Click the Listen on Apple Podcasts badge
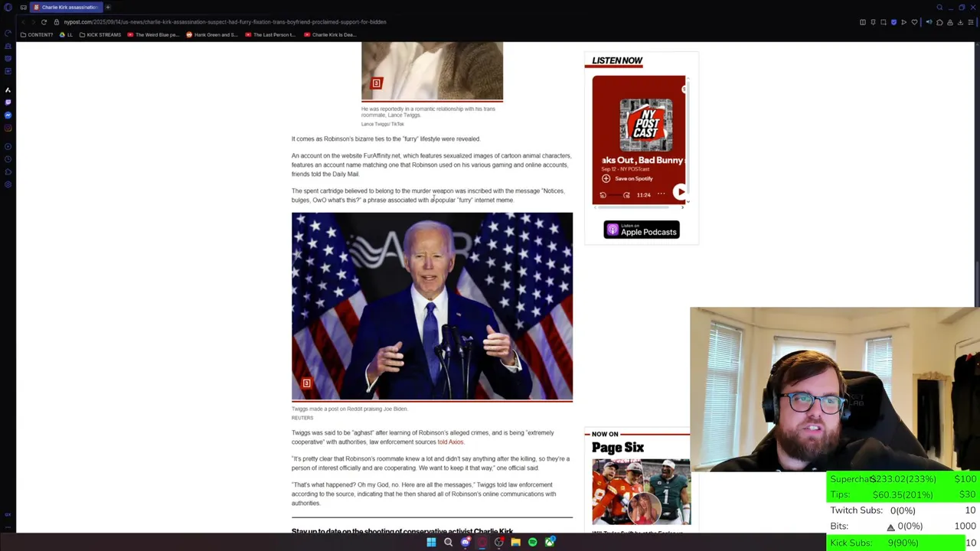The image size is (980, 551). pos(642,230)
